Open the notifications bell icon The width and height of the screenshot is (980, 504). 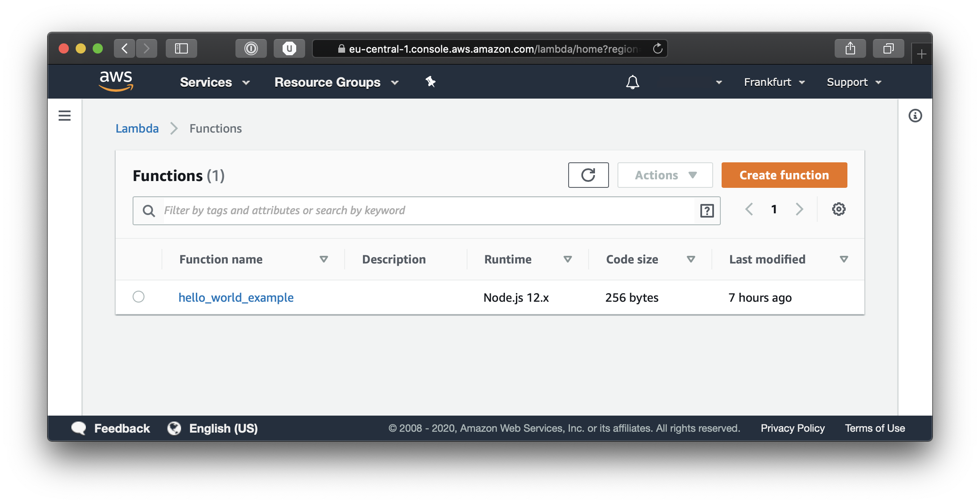tap(632, 82)
